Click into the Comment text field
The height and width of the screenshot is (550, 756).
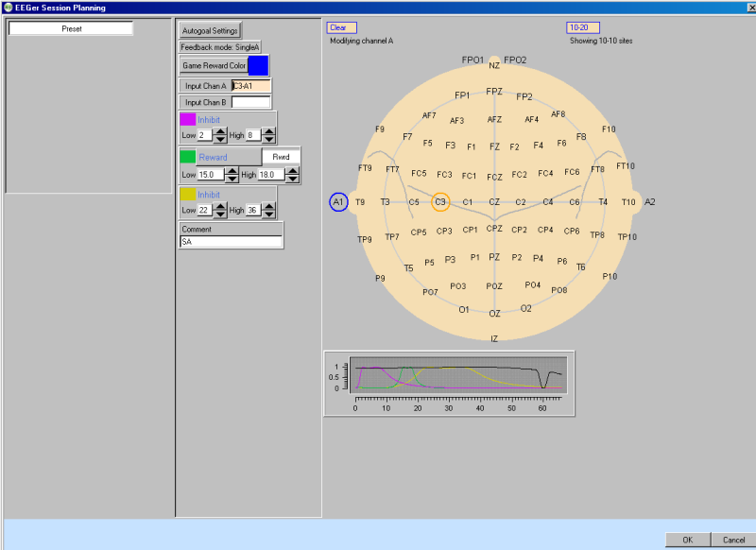(x=232, y=242)
